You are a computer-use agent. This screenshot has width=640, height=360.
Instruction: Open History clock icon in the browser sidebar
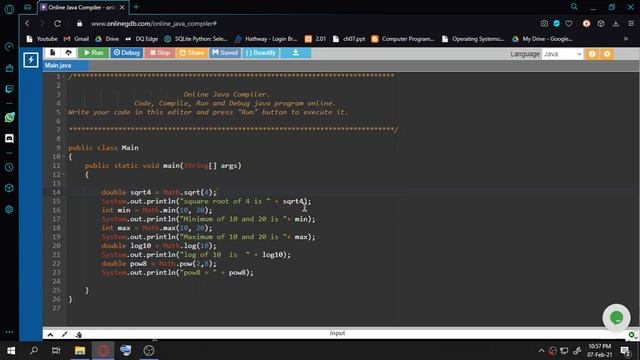tap(9, 167)
